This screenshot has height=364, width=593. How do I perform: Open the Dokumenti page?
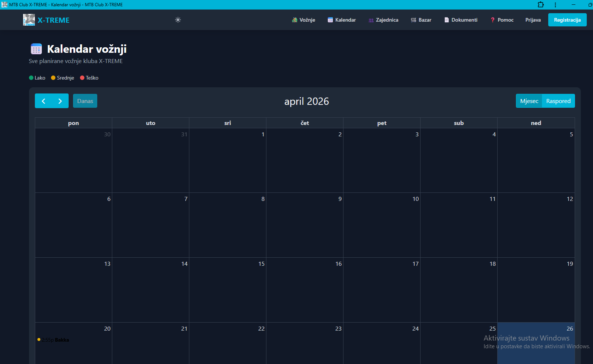tap(461, 20)
